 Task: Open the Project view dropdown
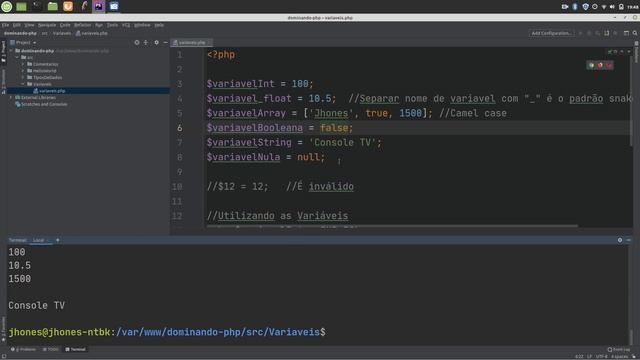(x=23, y=42)
